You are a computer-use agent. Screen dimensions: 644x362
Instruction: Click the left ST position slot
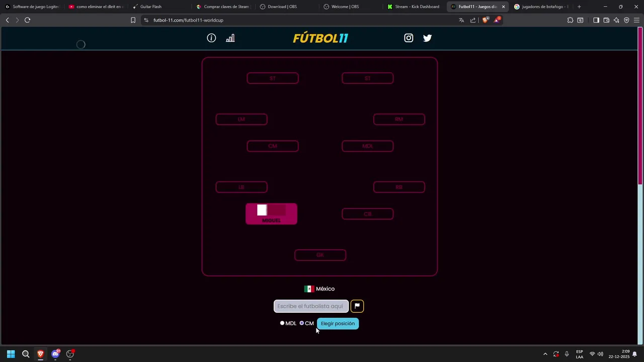273,78
